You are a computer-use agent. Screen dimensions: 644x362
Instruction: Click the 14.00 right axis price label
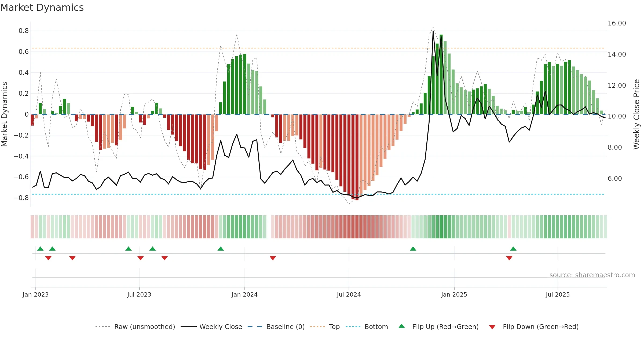617,54
